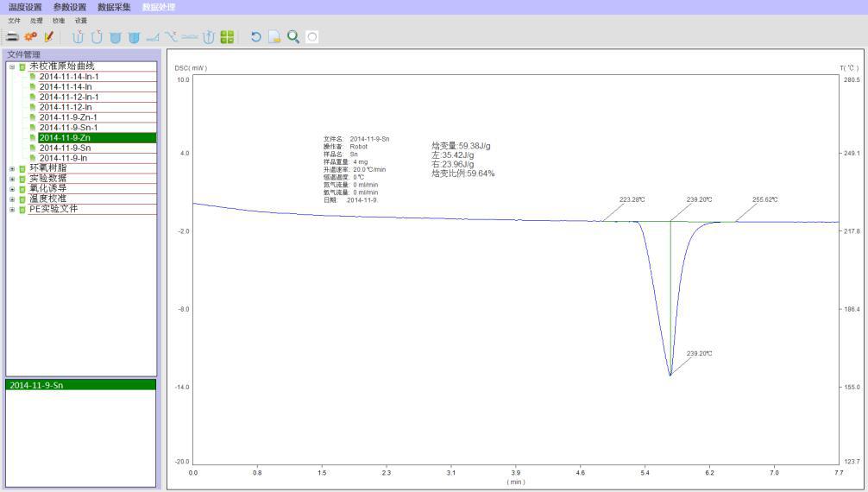Collapse the 未校准原始曲线 tree node
The width and height of the screenshot is (868, 492).
(12, 66)
